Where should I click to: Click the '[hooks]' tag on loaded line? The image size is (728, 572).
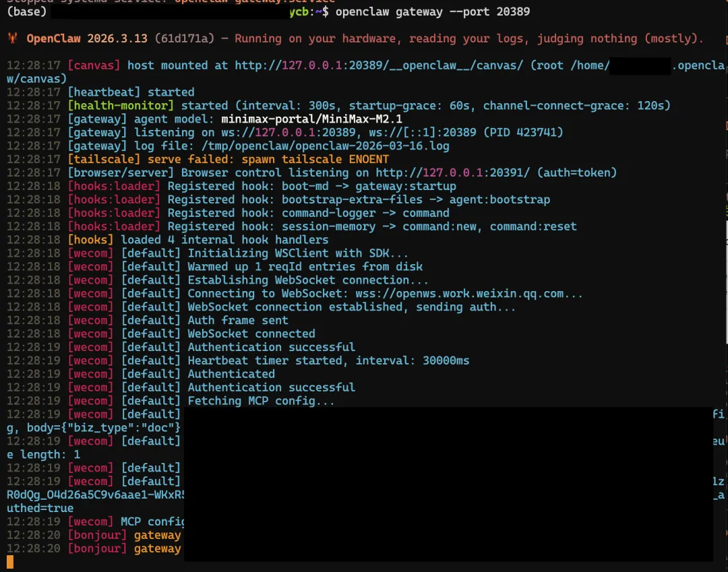point(90,241)
